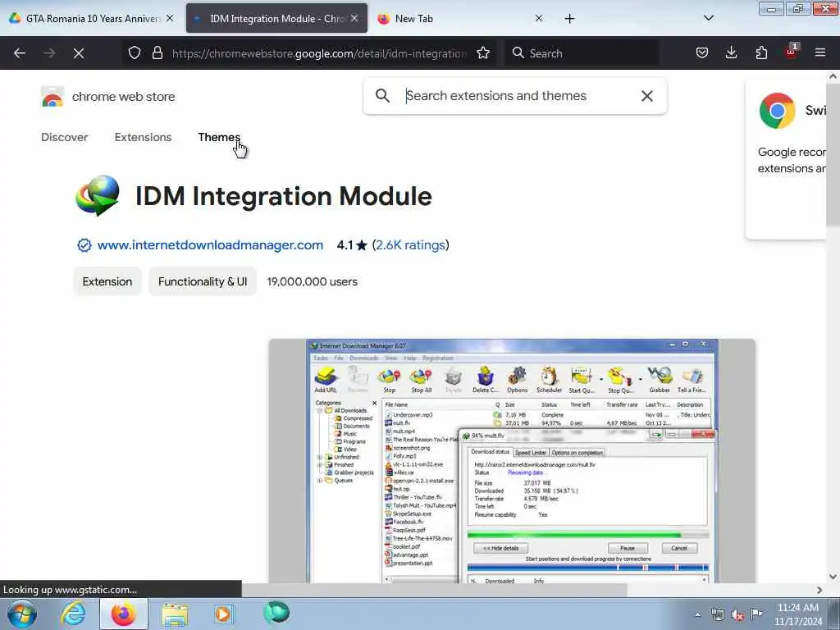
Task: Click the address bar URL field
Action: click(319, 53)
